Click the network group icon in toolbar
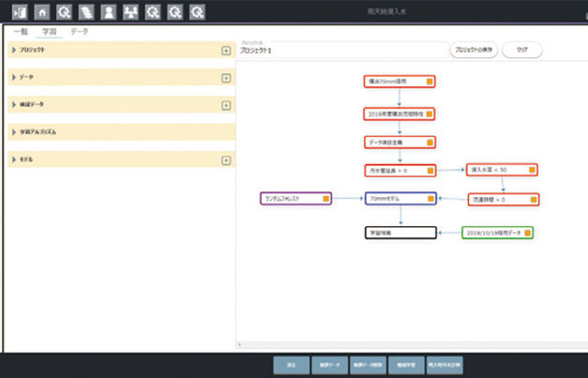This screenshot has width=588, height=378. click(x=130, y=12)
